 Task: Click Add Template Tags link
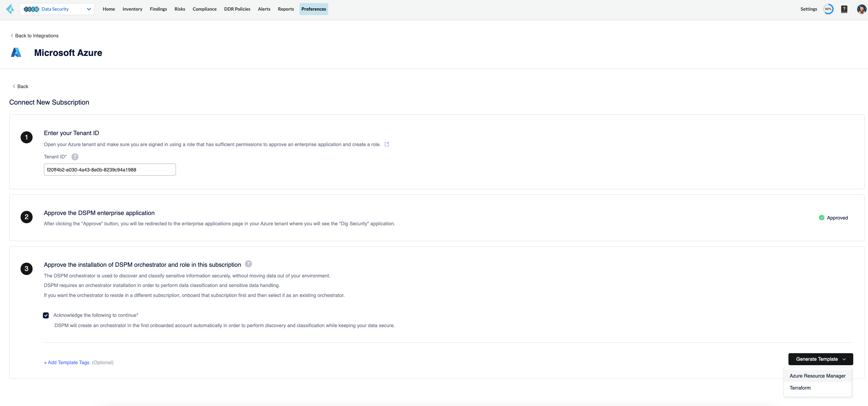point(67,362)
